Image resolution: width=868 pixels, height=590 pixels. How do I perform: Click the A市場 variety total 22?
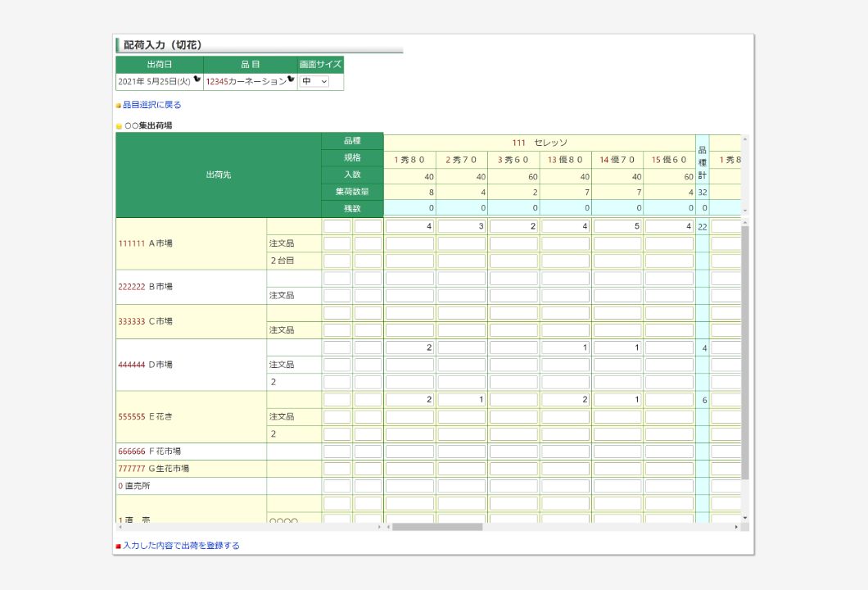pos(703,227)
